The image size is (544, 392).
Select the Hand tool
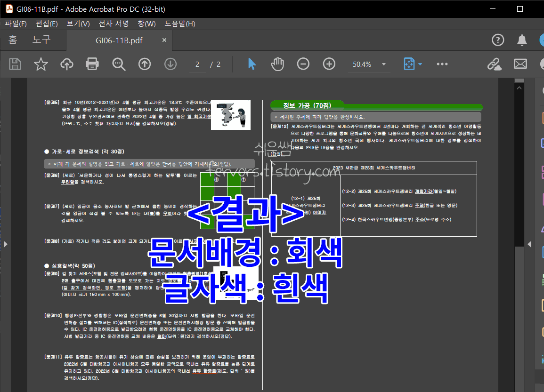point(277,64)
